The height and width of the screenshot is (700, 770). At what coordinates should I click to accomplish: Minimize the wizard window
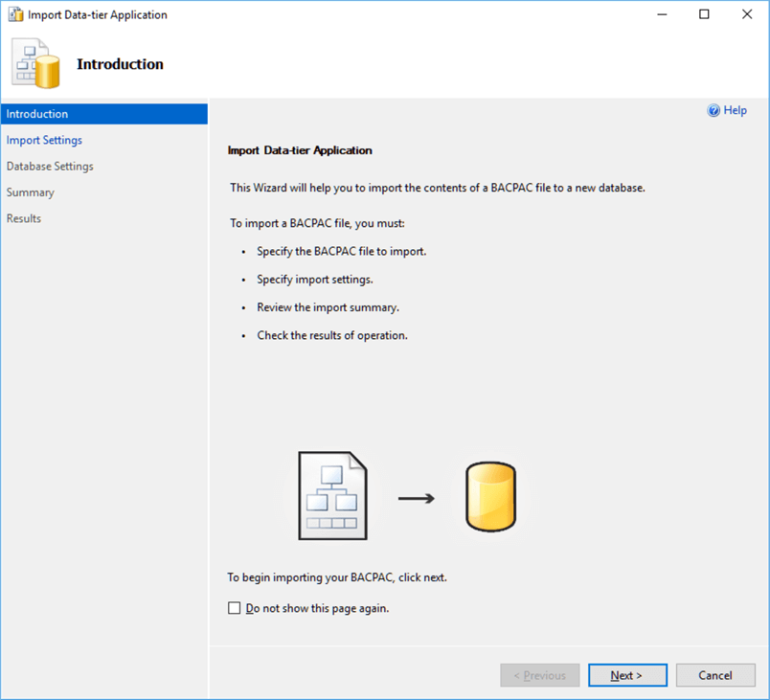pyautogui.click(x=661, y=14)
